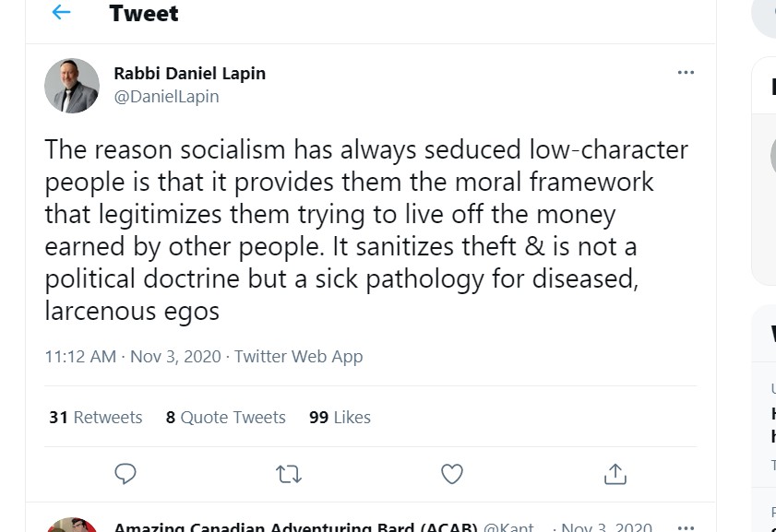
Task: Click the reply's Nov 3, 2020 date
Action: point(606,528)
